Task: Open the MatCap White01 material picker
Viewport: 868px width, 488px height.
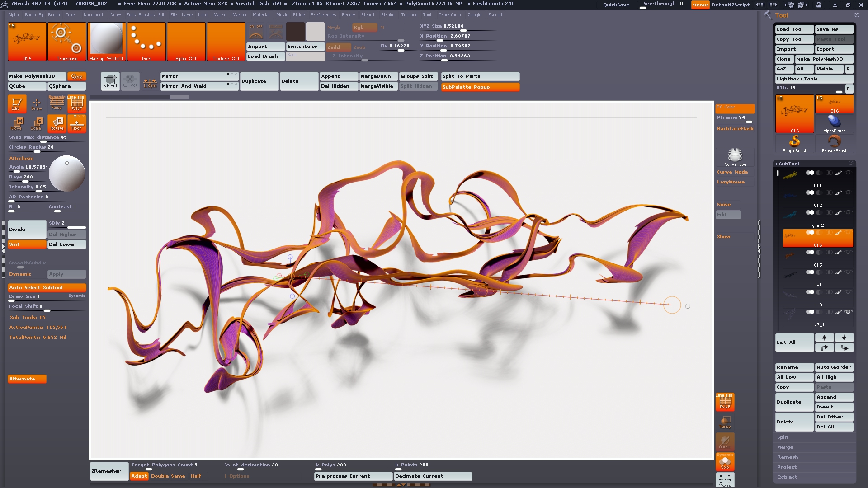Action: click(106, 41)
